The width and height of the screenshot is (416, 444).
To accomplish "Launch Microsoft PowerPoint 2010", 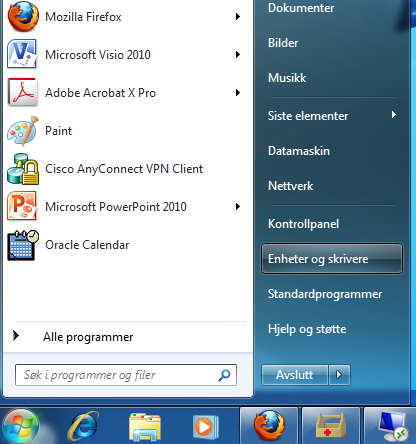I will pos(123,207).
